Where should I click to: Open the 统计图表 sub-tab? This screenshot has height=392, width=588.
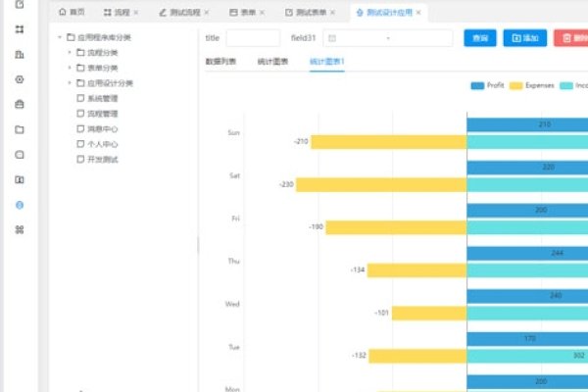coord(272,62)
